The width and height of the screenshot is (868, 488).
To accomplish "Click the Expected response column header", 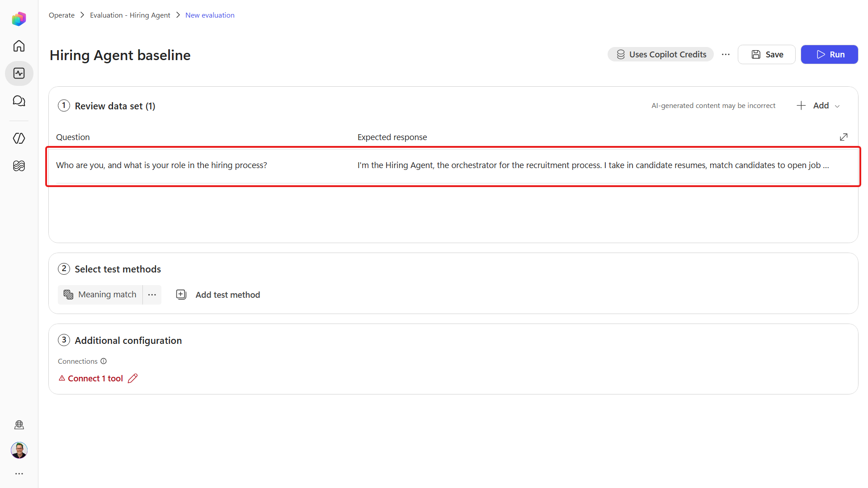I will tap(392, 137).
